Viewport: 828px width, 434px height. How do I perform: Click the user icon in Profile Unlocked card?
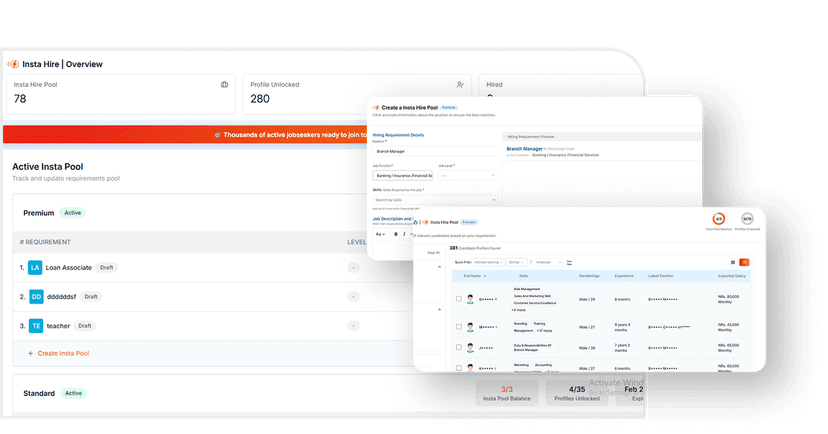[460, 84]
